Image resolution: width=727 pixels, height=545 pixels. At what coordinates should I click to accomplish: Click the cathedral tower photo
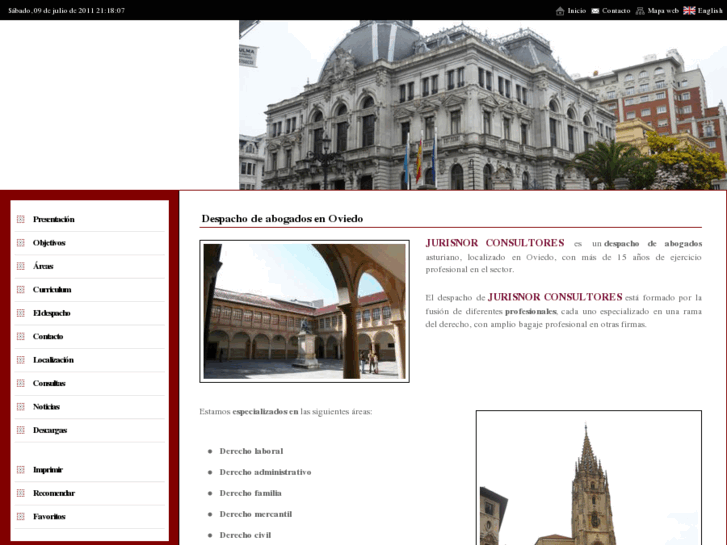click(589, 478)
